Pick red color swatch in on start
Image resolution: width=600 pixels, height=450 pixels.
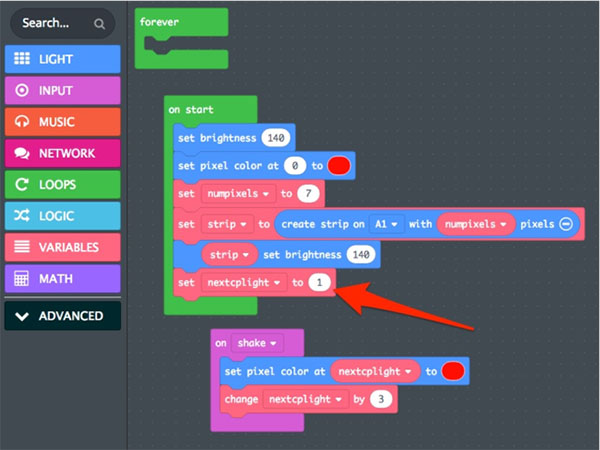point(341,165)
